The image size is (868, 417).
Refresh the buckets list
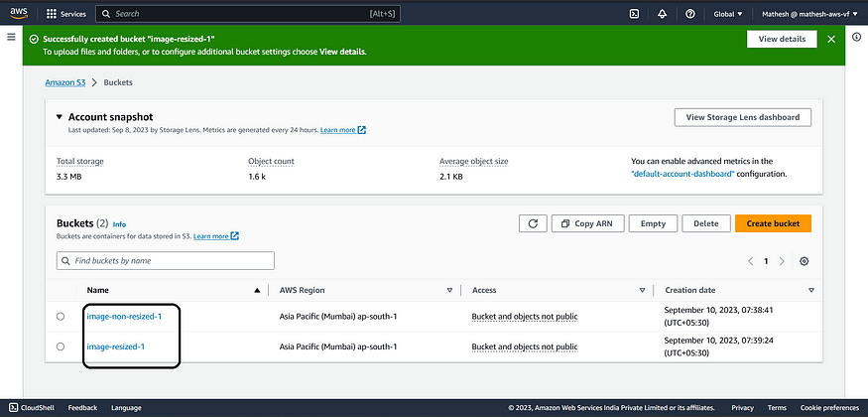533,223
